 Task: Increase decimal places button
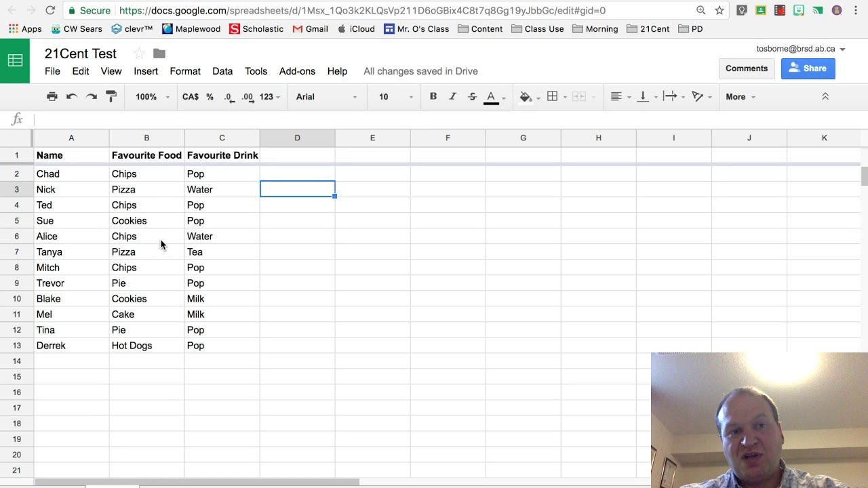pyautogui.click(x=248, y=97)
